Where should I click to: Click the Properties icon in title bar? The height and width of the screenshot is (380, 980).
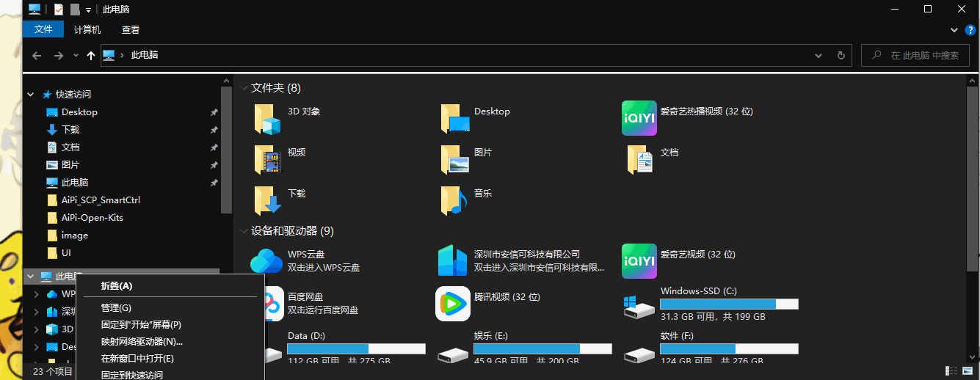(59, 10)
